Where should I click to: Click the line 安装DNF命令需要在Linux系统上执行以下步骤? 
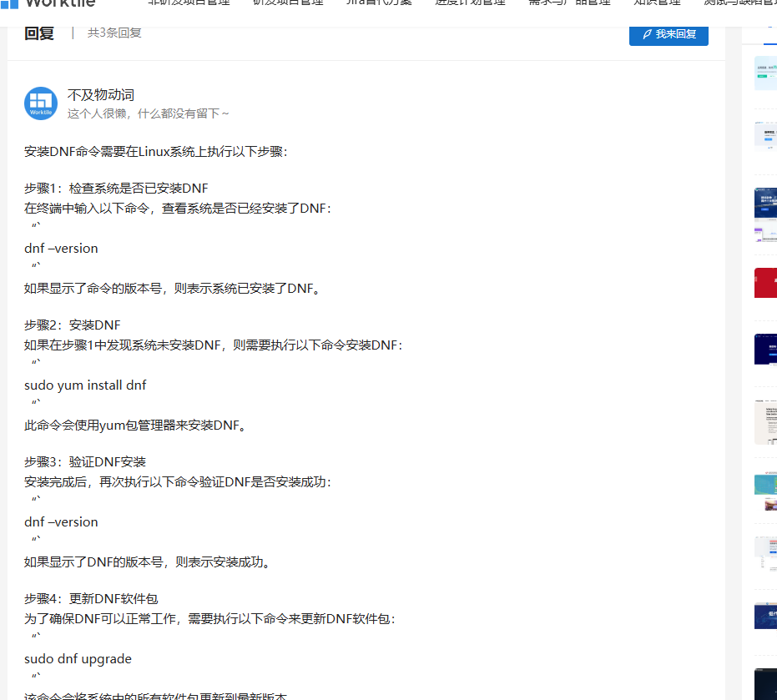click(x=155, y=152)
